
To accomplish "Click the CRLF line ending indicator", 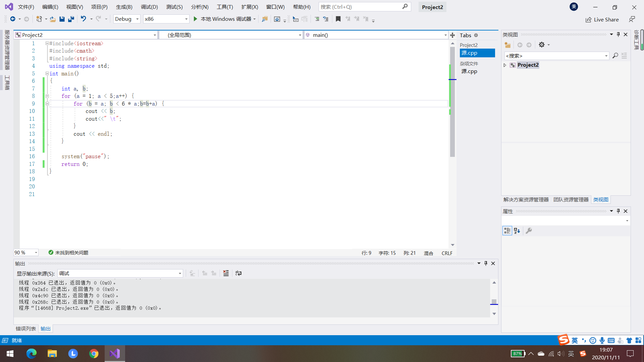I will (x=447, y=253).
